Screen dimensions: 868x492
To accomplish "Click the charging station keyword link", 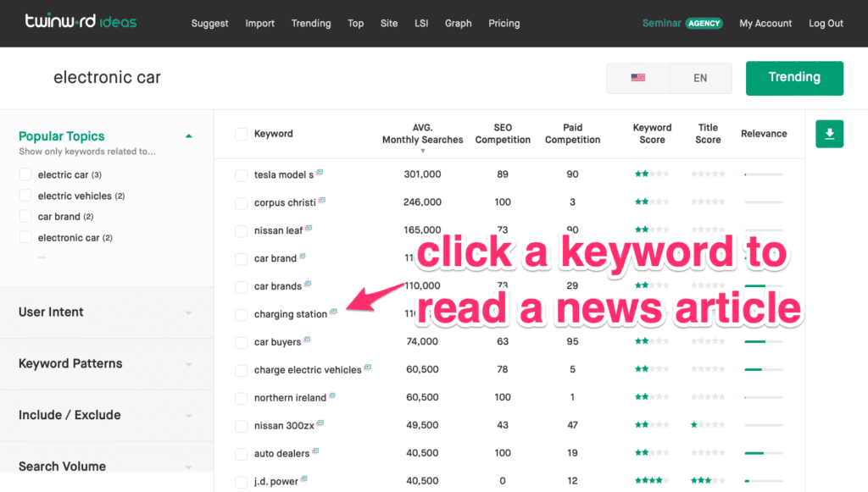I will pyautogui.click(x=290, y=314).
